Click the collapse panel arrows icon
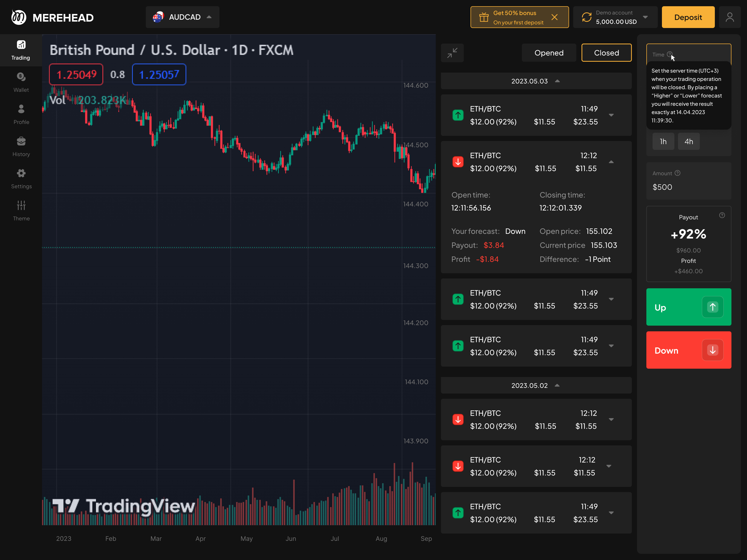The image size is (747, 560). coord(452,53)
